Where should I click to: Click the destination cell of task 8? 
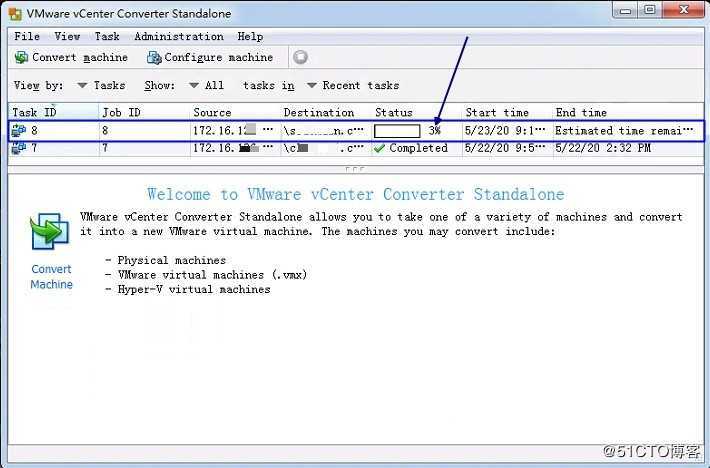coord(324,131)
